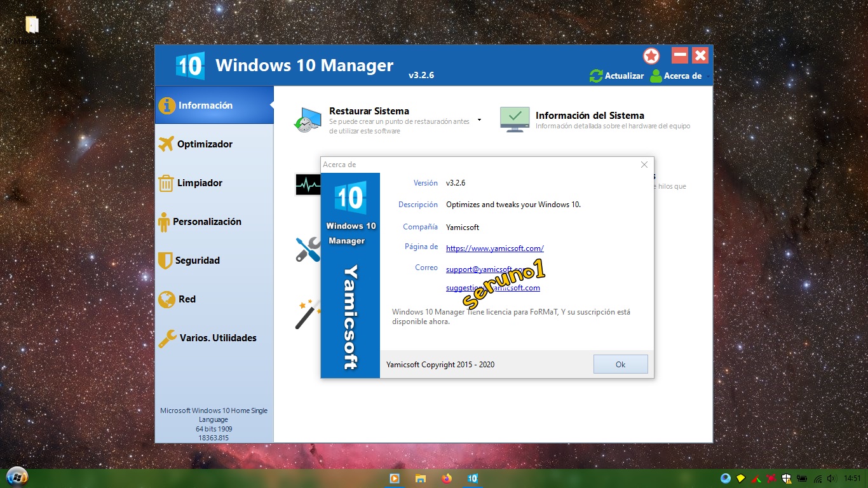Click the volume speaker tray icon
The height and width of the screenshot is (488, 868).
832,478
